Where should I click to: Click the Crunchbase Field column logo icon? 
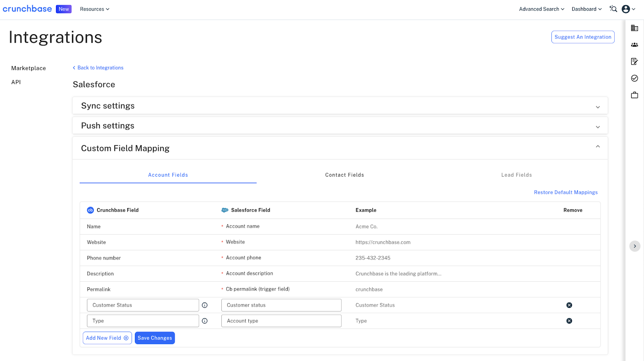(x=90, y=210)
